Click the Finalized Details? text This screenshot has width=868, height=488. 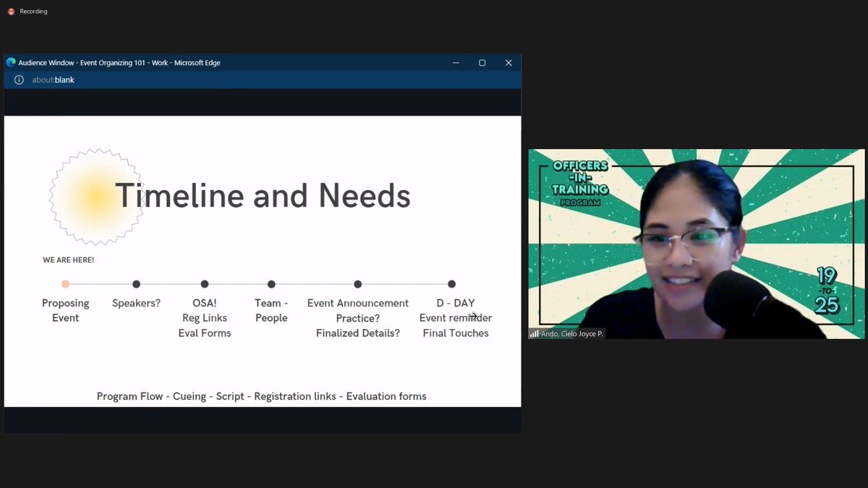coord(357,333)
